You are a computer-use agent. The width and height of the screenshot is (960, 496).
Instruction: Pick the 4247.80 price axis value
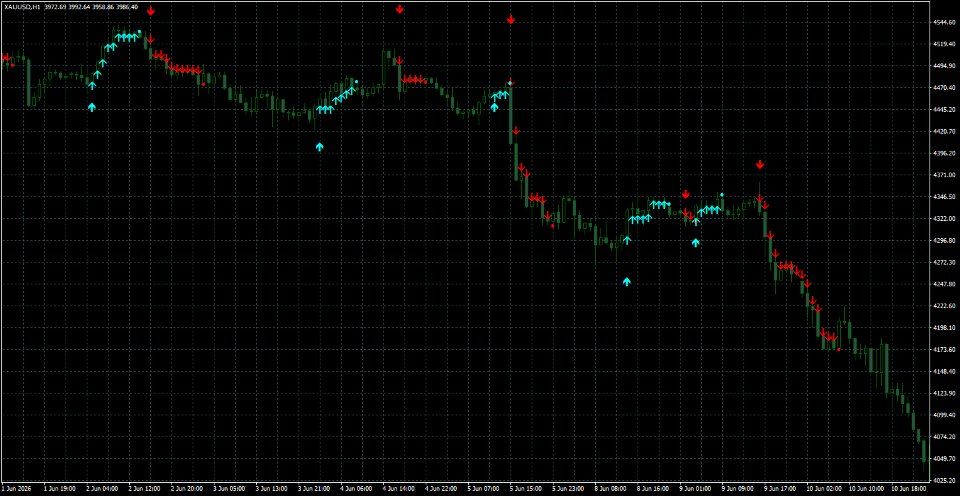pyautogui.click(x=945, y=284)
